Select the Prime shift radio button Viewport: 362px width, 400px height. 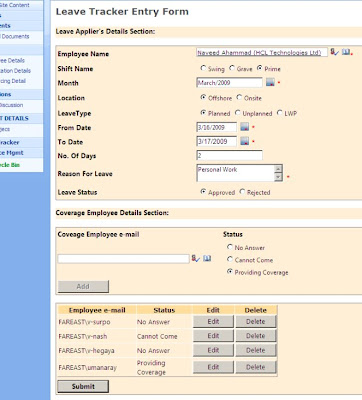click(x=259, y=68)
